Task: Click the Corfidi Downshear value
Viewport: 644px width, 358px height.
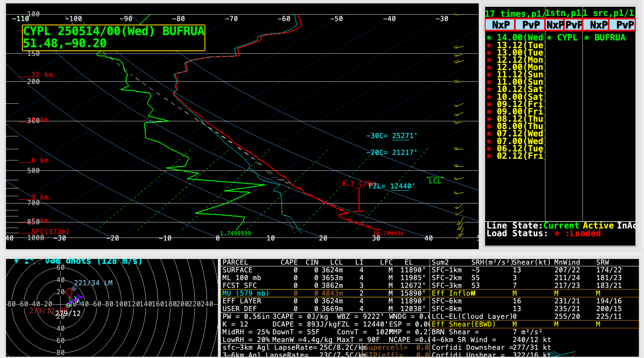Action: coord(532,347)
